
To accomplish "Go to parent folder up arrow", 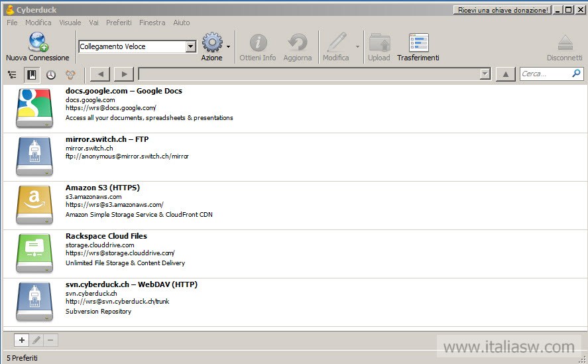I will 506,74.
